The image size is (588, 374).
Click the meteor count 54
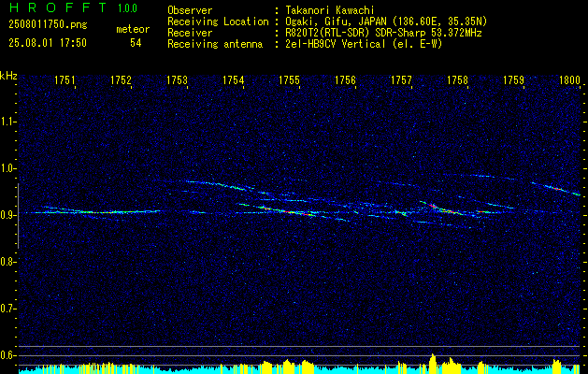click(x=136, y=43)
